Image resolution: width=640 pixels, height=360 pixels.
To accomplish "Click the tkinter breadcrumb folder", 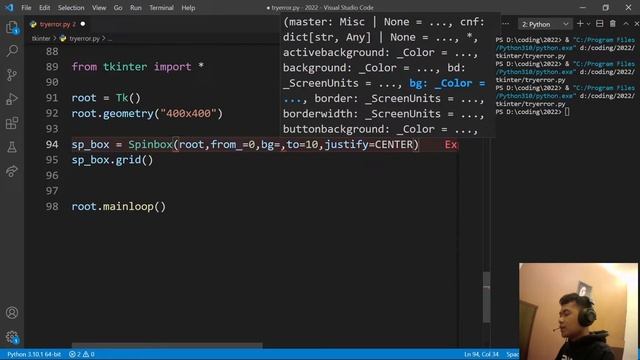I will (41, 38).
